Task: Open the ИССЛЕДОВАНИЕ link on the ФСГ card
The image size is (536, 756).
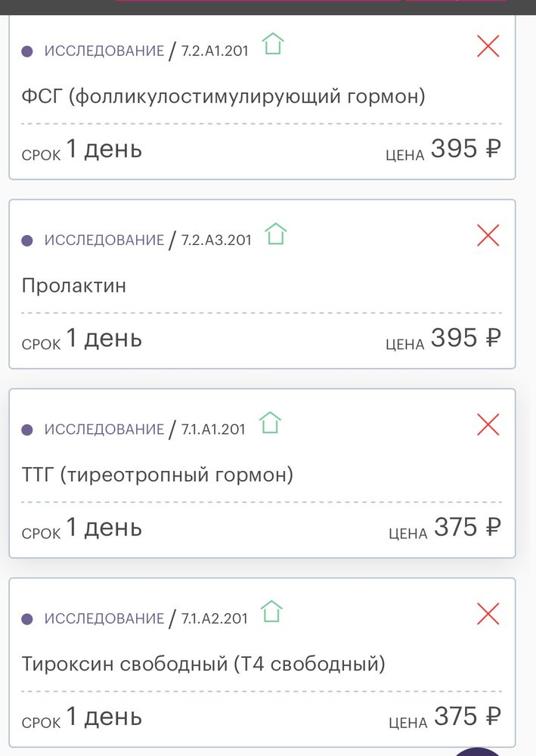Action: (104, 51)
